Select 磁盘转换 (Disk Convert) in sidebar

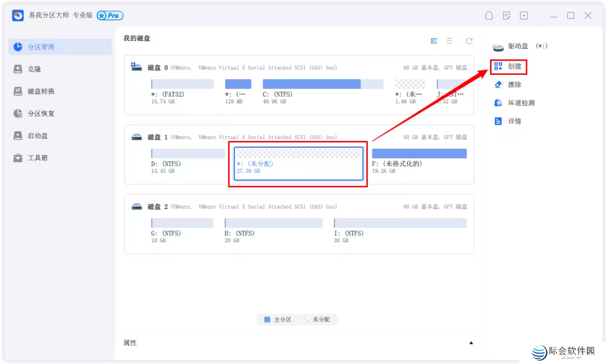coord(41,91)
